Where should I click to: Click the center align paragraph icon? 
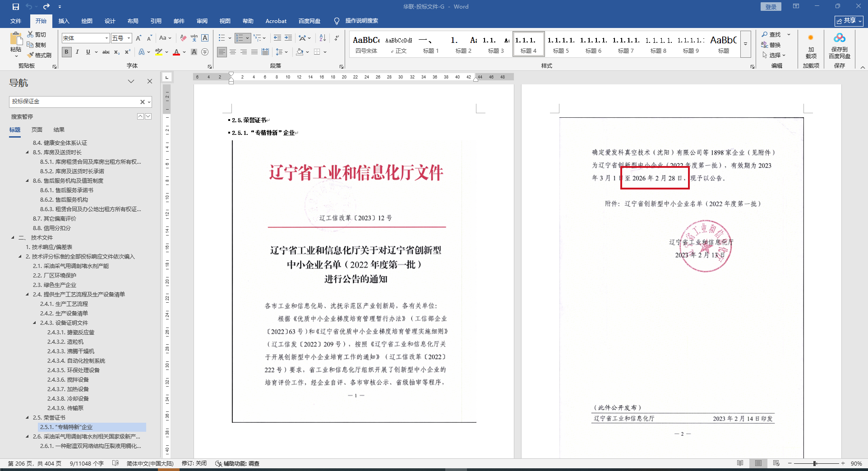pos(233,52)
